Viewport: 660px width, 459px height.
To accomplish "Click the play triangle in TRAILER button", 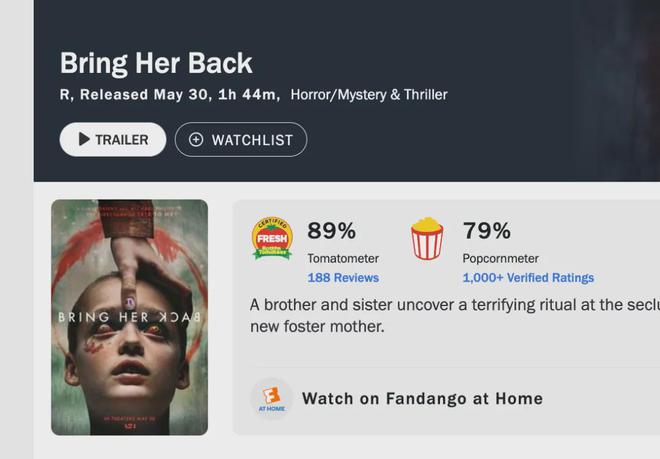I will point(84,139).
